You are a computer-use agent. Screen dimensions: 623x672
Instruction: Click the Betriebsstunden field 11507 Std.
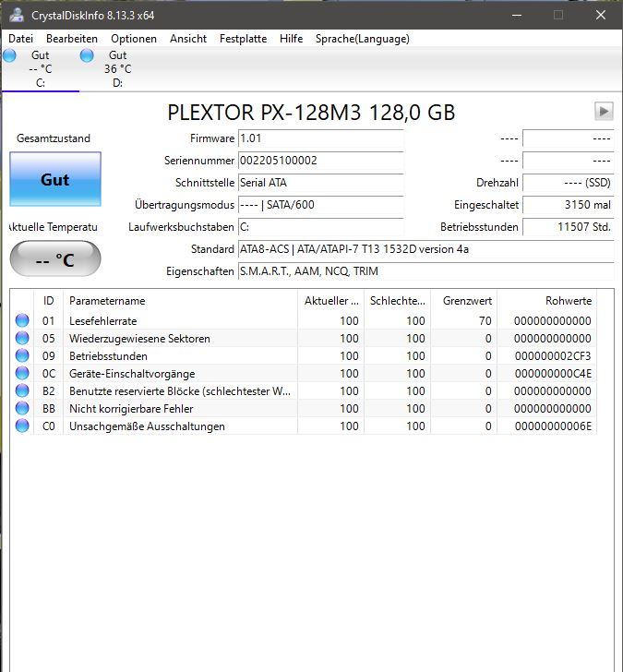pos(569,227)
